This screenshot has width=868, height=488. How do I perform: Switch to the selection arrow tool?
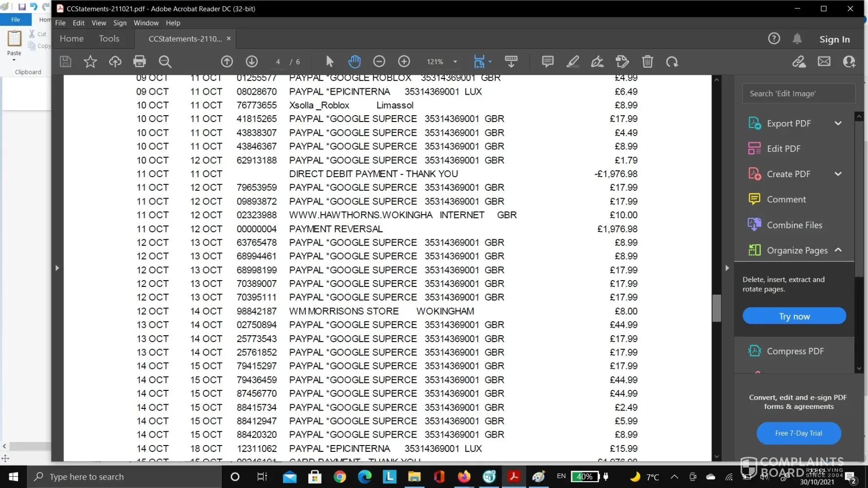330,61
